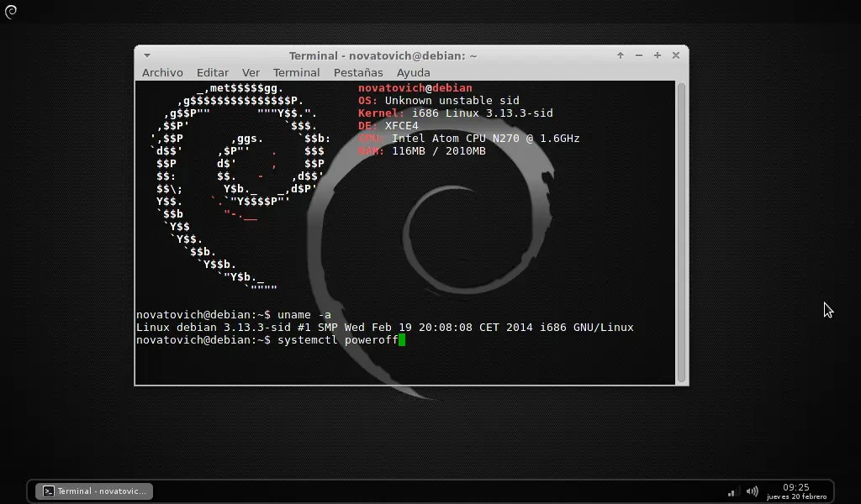Click the 'Intel Atom CPU N270 @ 1.6GHz' text
This screenshot has width=861, height=504.
pyautogui.click(x=486, y=139)
